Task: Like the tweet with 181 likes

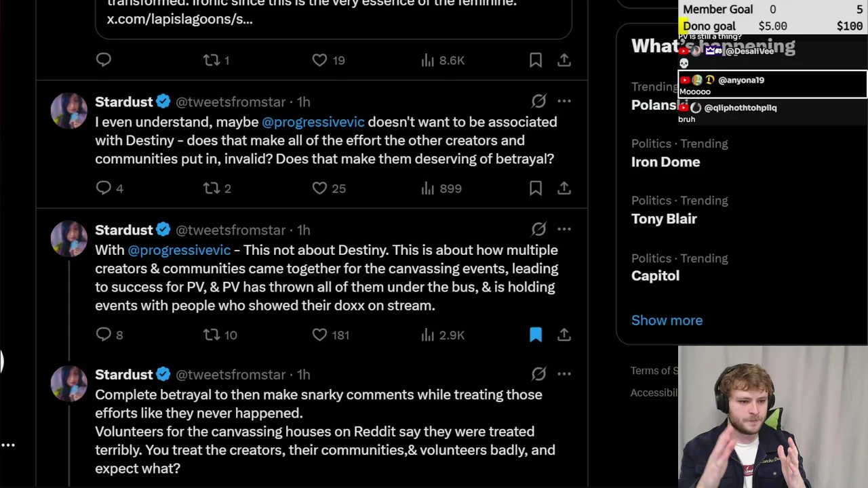Action: [x=319, y=334]
